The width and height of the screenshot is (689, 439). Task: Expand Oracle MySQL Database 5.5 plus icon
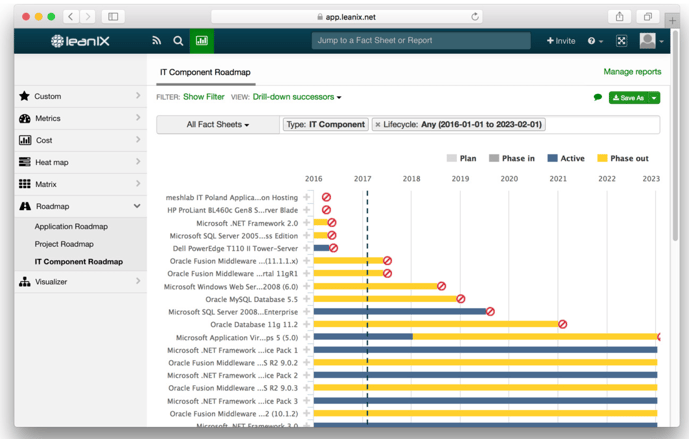coord(307,299)
